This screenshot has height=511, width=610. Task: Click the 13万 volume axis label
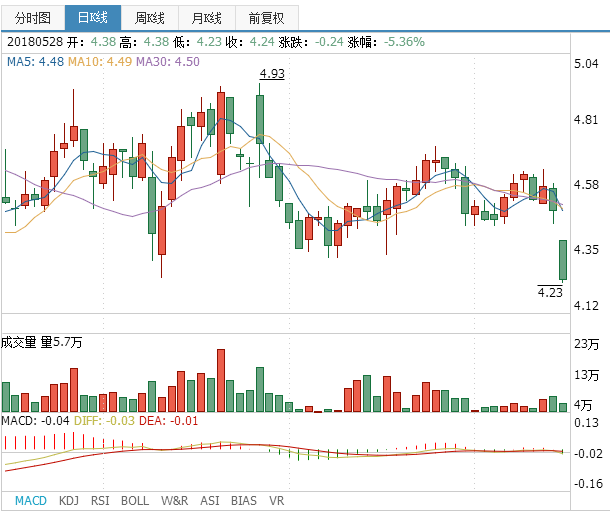(x=586, y=375)
